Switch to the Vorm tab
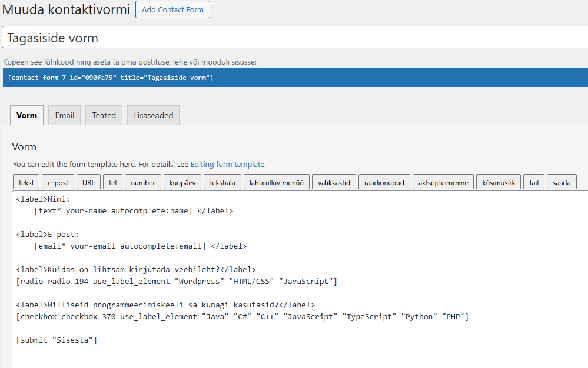The width and height of the screenshot is (588, 368). click(x=26, y=115)
